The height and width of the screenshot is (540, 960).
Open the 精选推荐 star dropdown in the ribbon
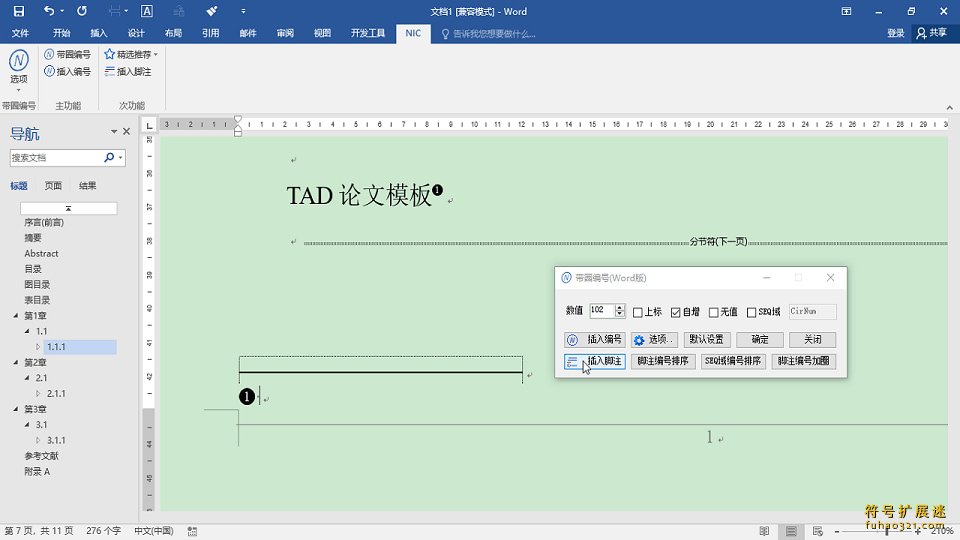click(x=131, y=54)
